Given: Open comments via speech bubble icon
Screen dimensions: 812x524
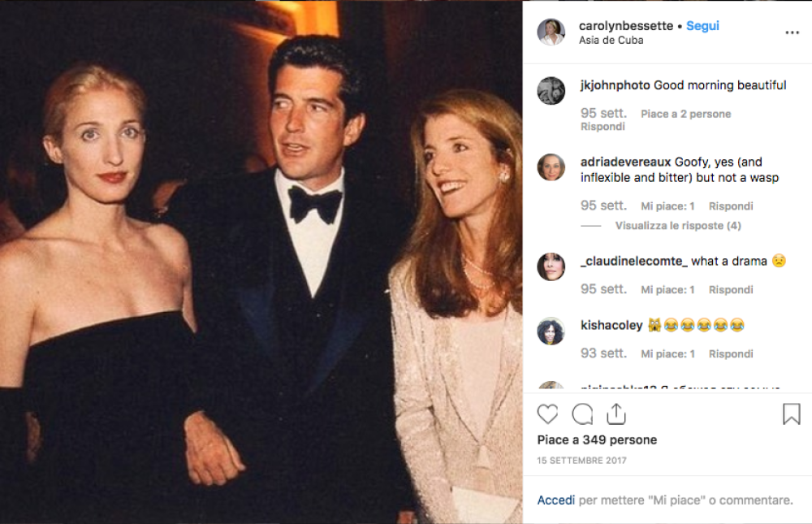Looking at the screenshot, I should pos(582,414).
